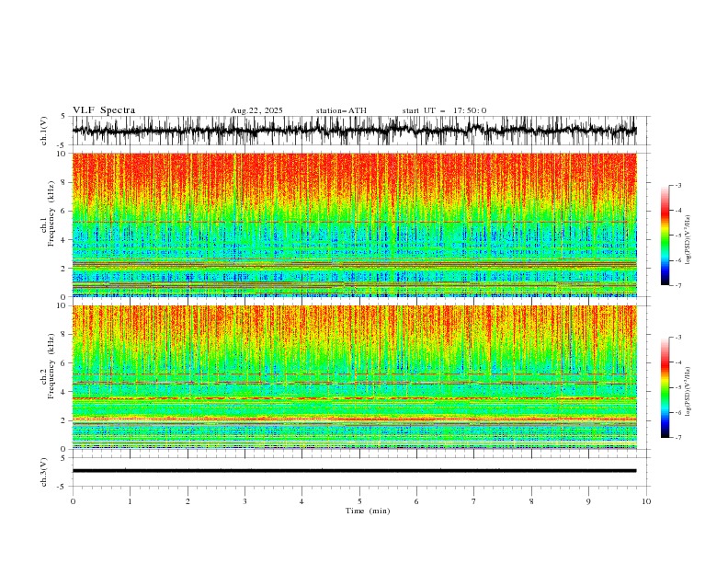Image resolution: width=728 pixels, height=563 pixels.
Task: Click time axis tick label "5"
Action: pyautogui.click(x=359, y=501)
